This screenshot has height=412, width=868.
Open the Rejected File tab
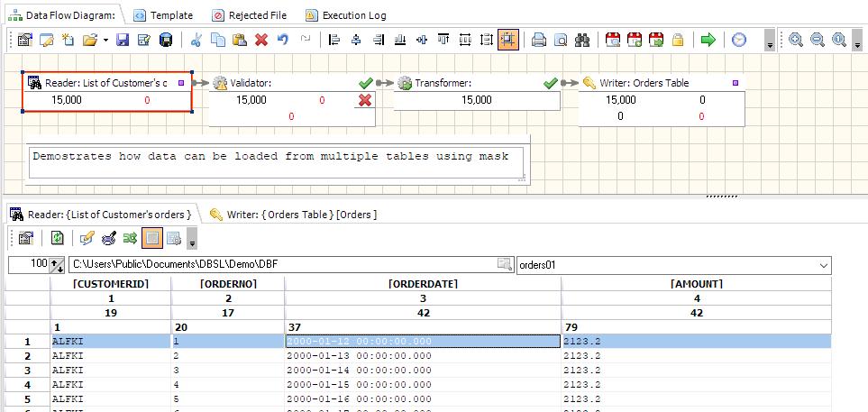[250, 15]
